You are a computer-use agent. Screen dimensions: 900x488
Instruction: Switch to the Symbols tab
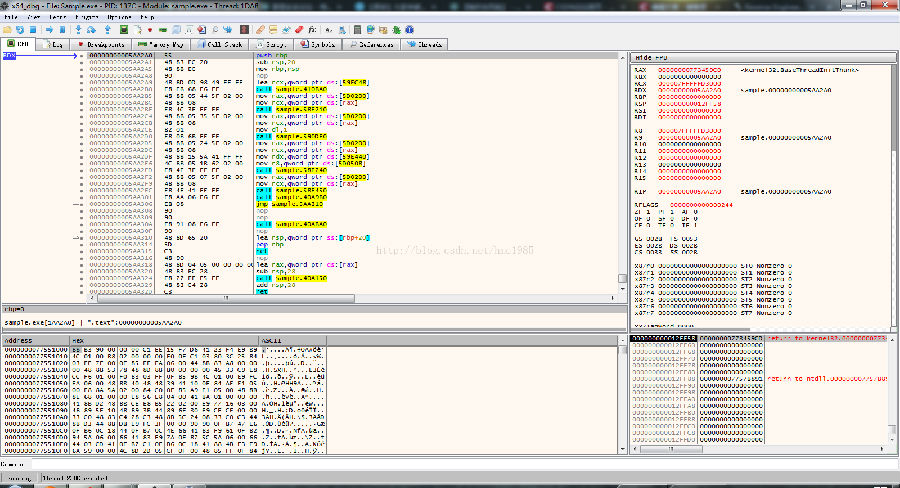tap(317, 44)
